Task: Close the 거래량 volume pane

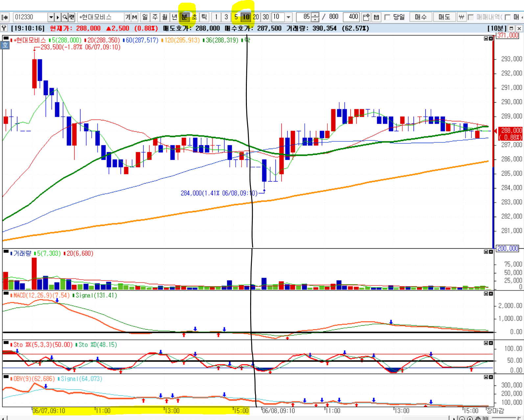Action: [x=491, y=252]
